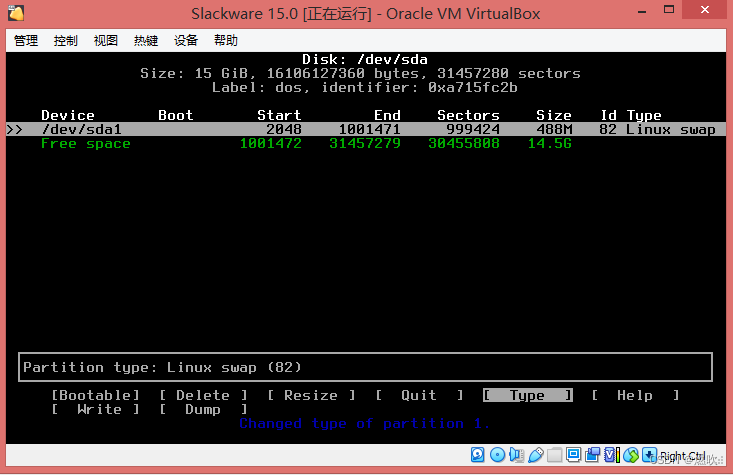Select the Write option in cfdisk
The width and height of the screenshot is (733, 475).
[95, 410]
